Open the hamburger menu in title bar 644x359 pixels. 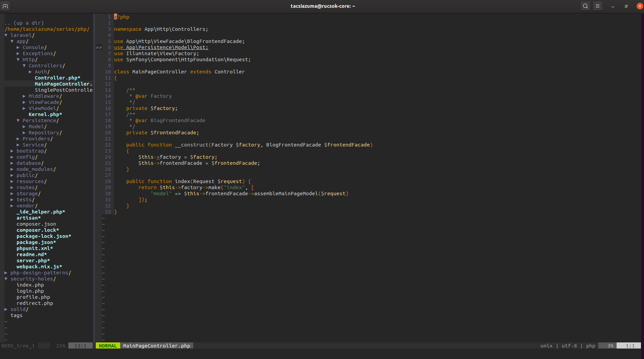point(598,6)
